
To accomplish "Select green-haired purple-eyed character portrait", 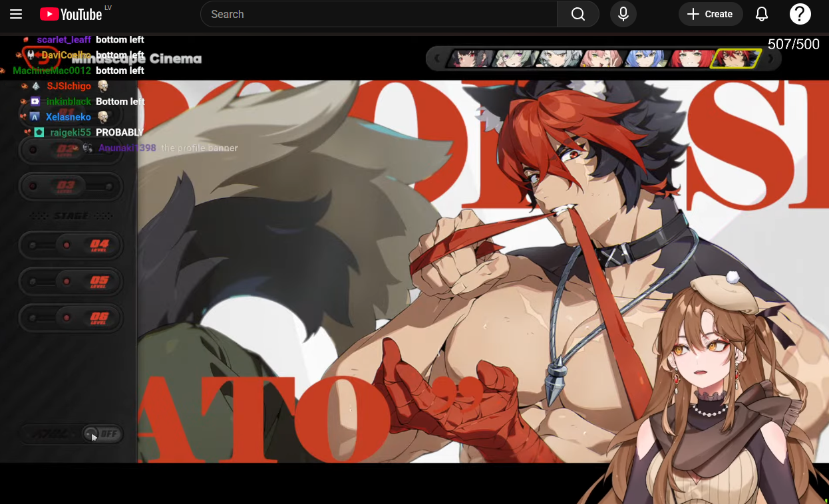I will click(515, 59).
